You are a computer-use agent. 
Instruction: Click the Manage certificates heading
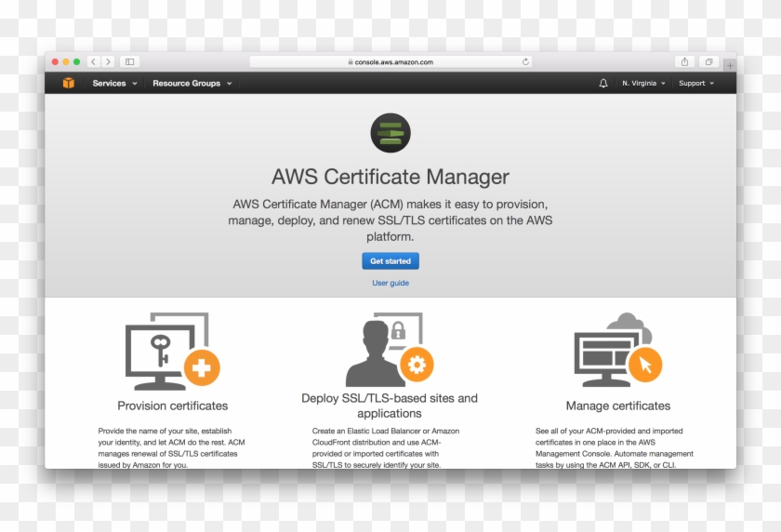click(618, 406)
